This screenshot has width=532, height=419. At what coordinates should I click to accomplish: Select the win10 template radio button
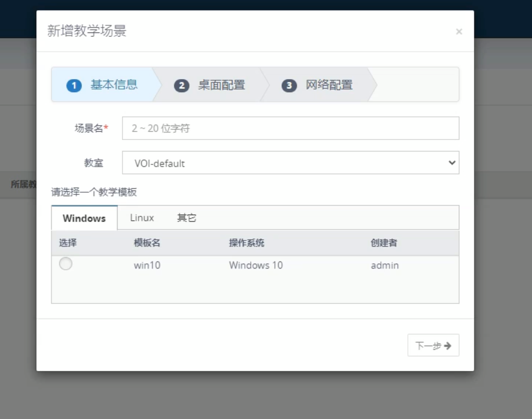pos(66,264)
